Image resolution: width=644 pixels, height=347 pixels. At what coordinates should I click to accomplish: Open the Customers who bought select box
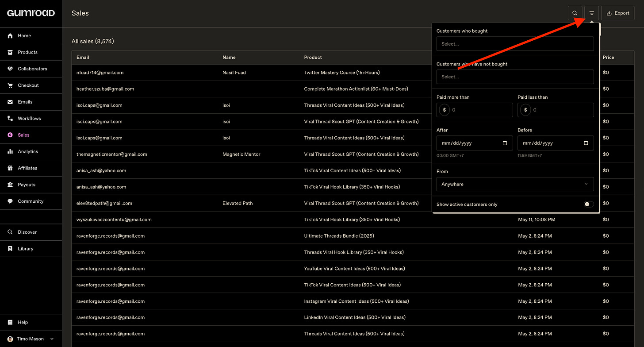[515, 44]
